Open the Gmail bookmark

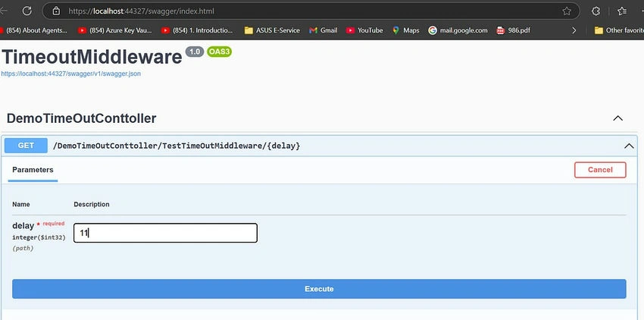(x=324, y=30)
